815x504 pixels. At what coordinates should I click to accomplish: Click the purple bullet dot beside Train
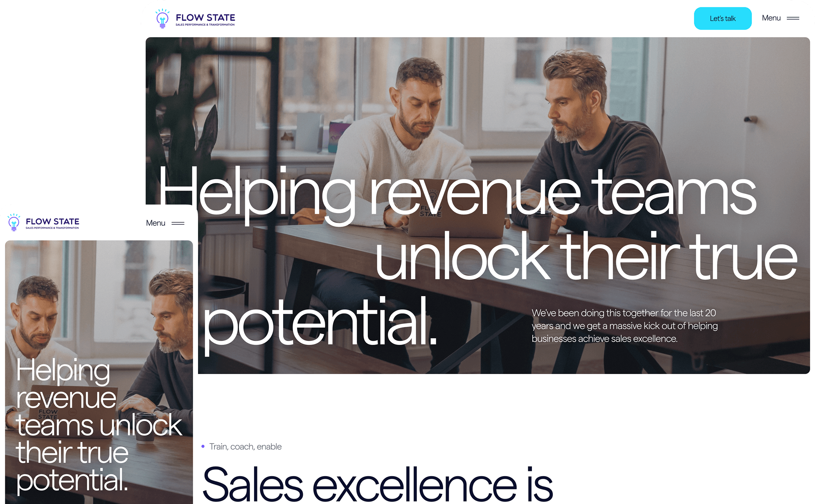tap(203, 446)
